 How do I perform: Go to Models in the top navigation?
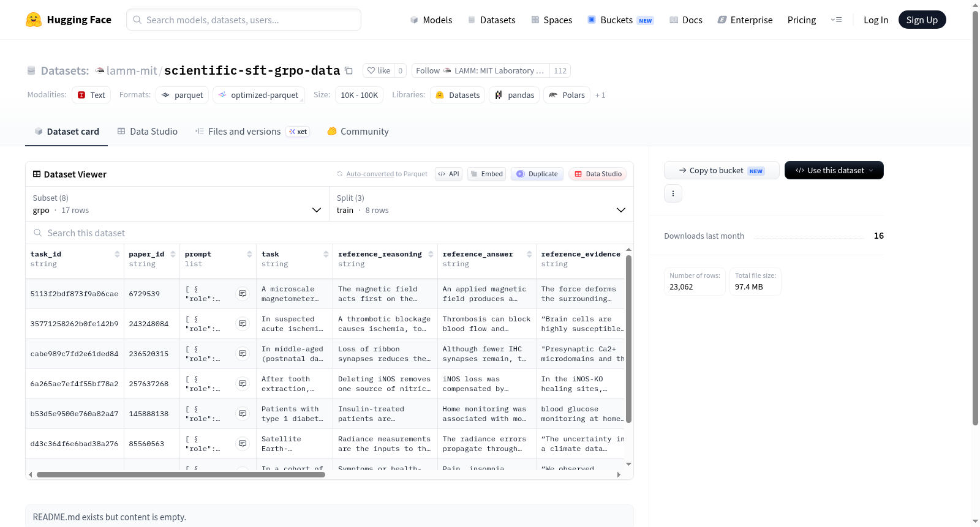pos(431,20)
